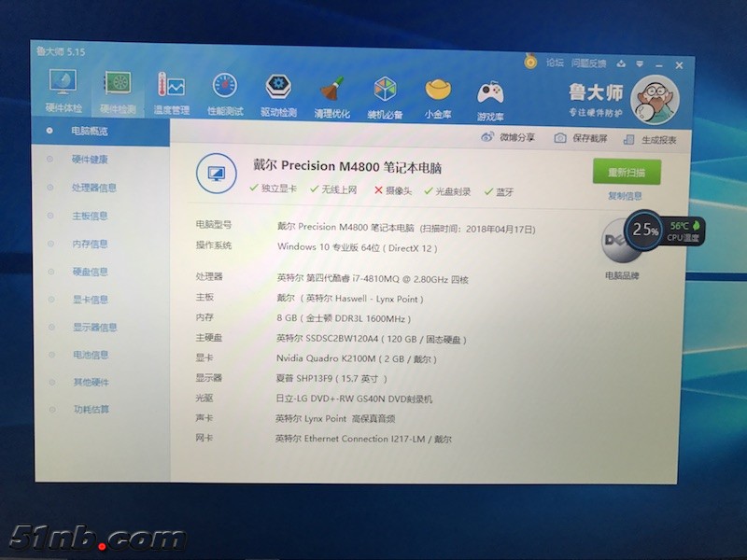
Task: Click the 25% CPU temperature gauge widget
Action: point(646,230)
